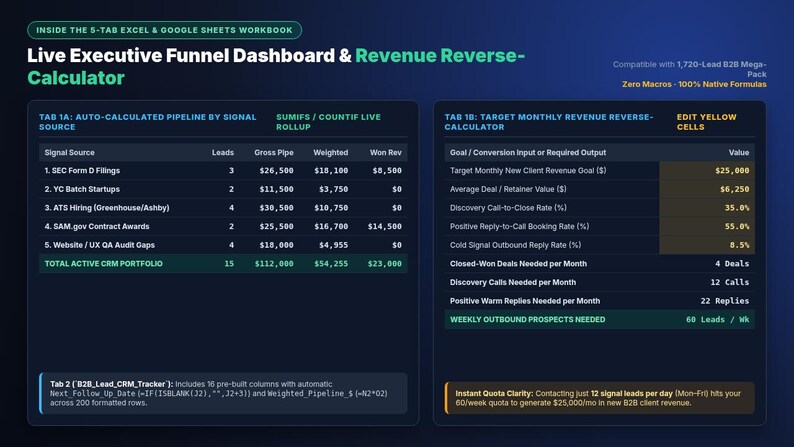The height and width of the screenshot is (447, 794).
Task: Click the $112,000 total gross pipe
Action: pos(274,264)
